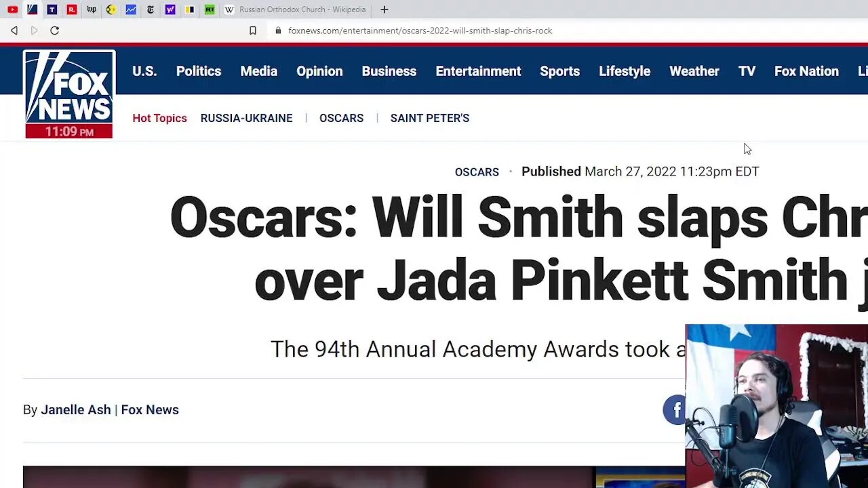The height and width of the screenshot is (488, 868).
Task: Open the Media section
Action: click(259, 71)
